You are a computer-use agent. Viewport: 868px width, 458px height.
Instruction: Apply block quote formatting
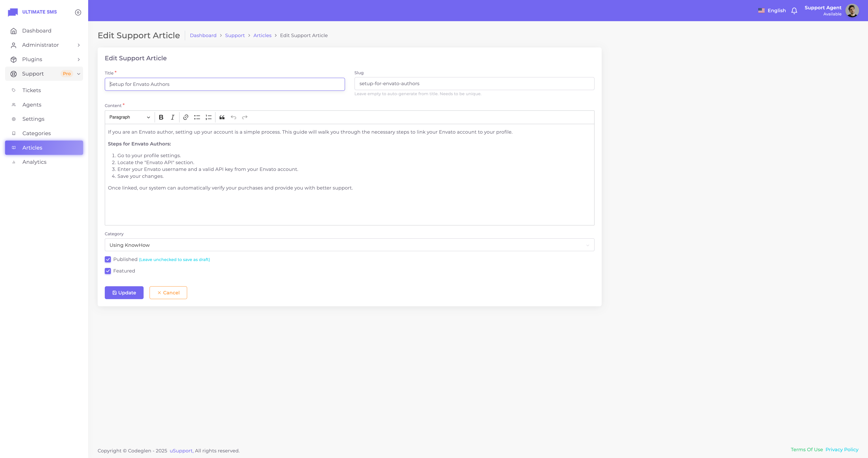[x=222, y=117]
